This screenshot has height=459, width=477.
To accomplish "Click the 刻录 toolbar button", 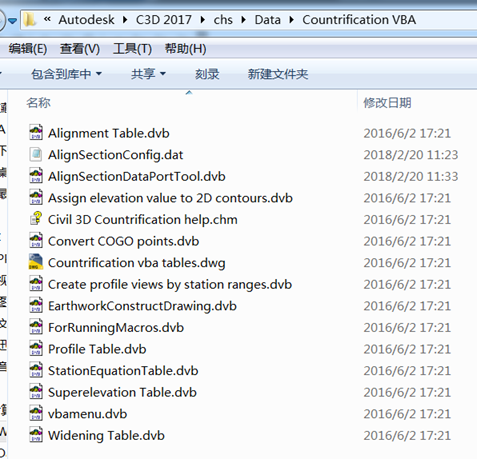I will 207,74.
